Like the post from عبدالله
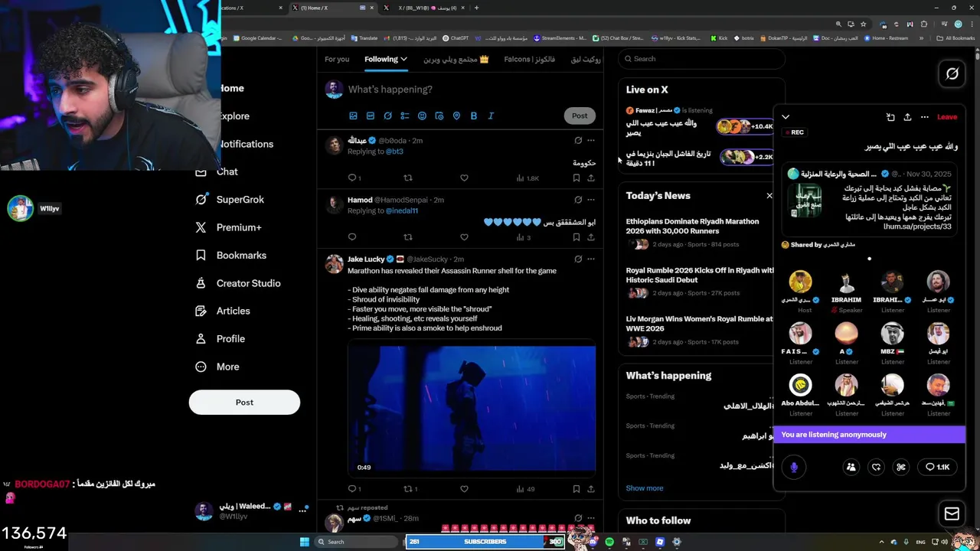Image resolution: width=980 pixels, height=551 pixels. [x=464, y=178]
